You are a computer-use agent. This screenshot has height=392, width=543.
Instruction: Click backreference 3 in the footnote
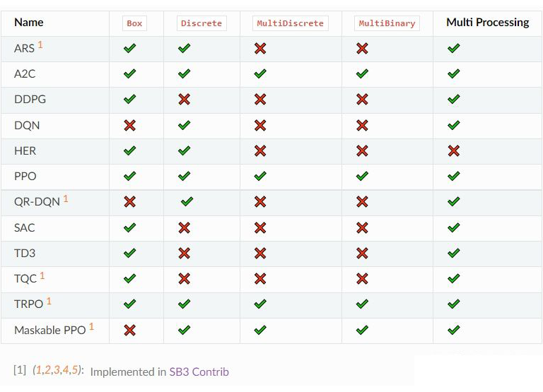click(x=57, y=371)
